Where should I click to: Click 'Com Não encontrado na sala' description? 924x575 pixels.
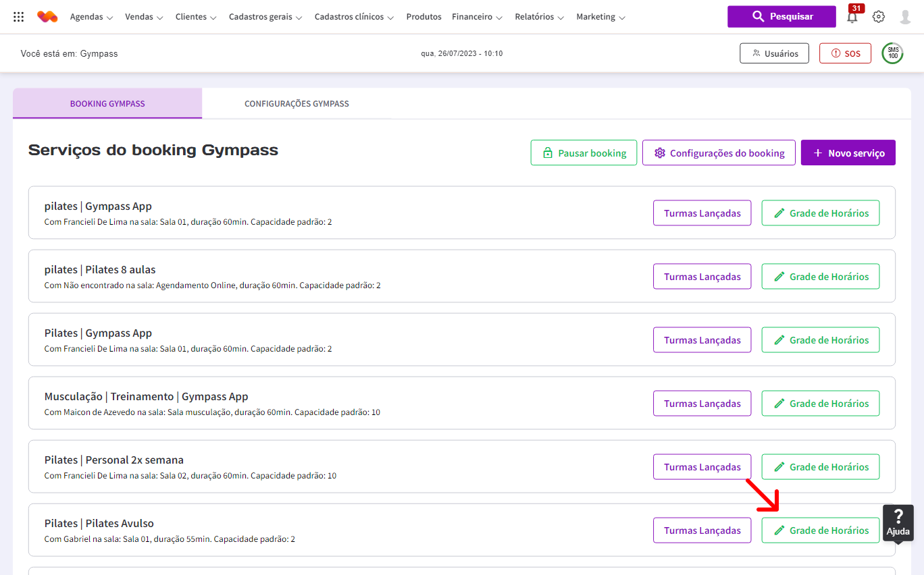(213, 285)
